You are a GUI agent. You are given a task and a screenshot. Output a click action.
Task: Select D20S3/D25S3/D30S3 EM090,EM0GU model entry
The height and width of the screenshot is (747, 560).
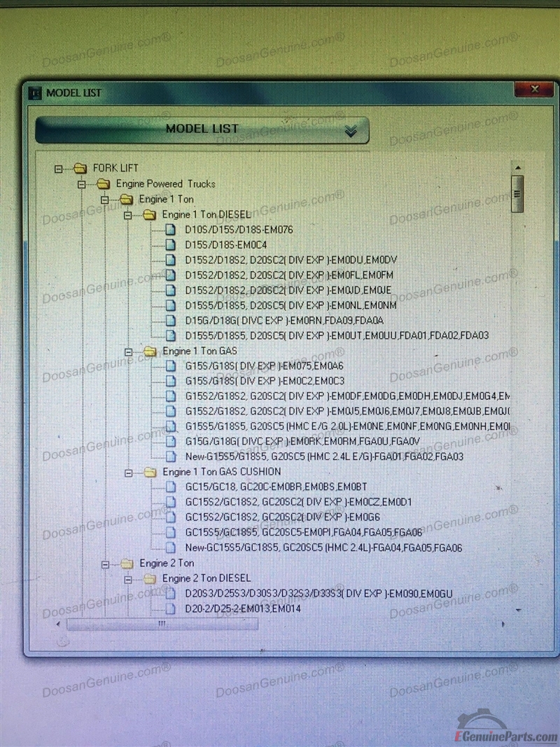(x=318, y=594)
